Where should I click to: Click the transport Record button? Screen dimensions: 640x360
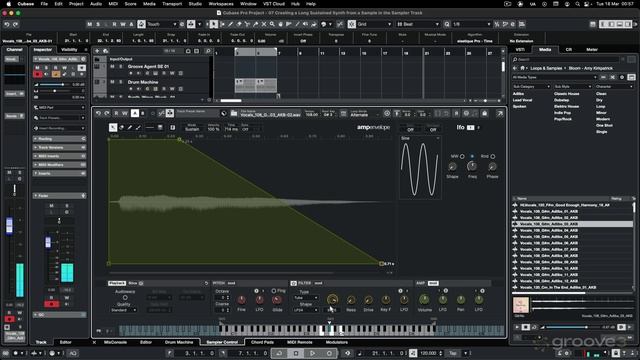(329, 353)
